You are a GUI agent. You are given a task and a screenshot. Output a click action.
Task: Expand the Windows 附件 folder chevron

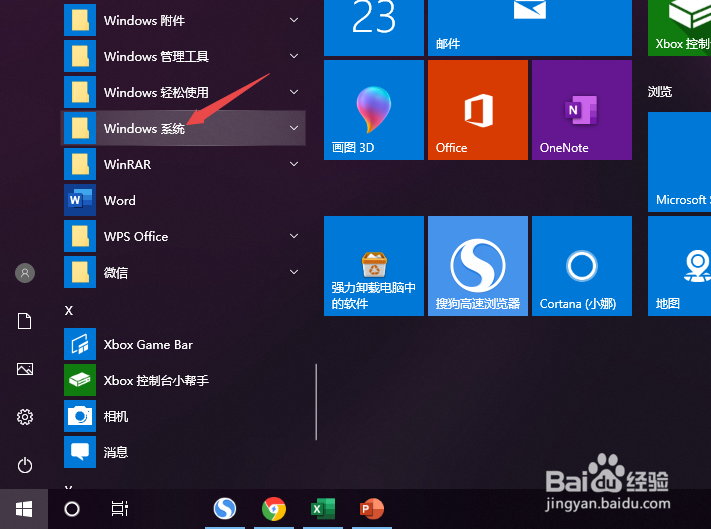[294, 20]
